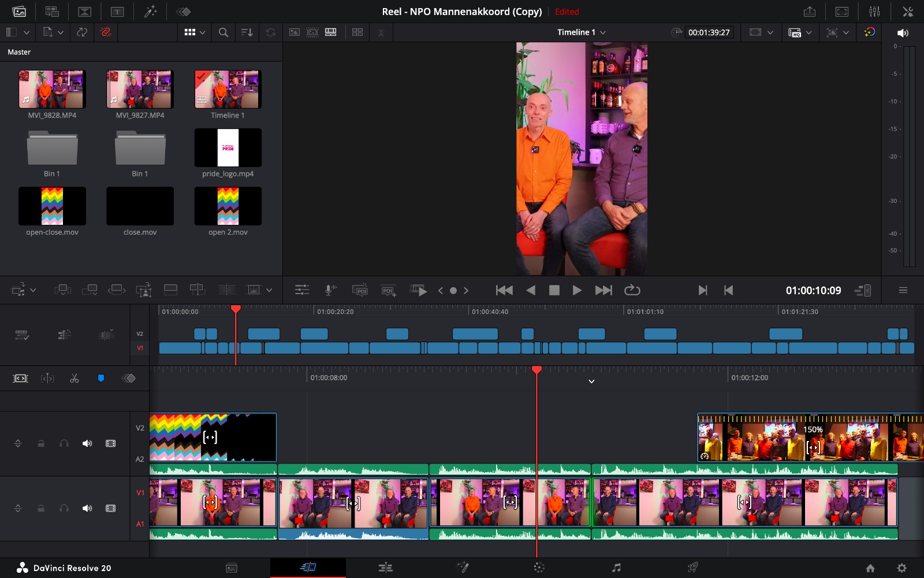Select the razor/split clips tool
The height and width of the screenshot is (578, 924).
click(x=74, y=379)
